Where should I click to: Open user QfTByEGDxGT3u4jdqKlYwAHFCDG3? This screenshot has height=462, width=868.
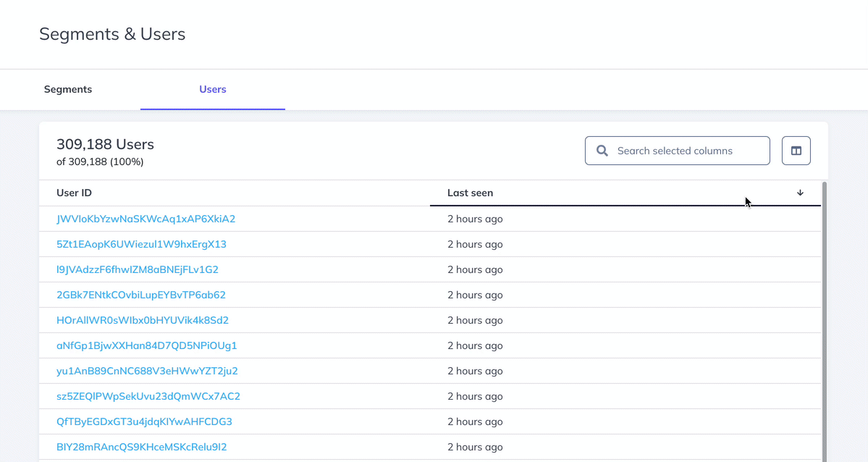(144, 421)
